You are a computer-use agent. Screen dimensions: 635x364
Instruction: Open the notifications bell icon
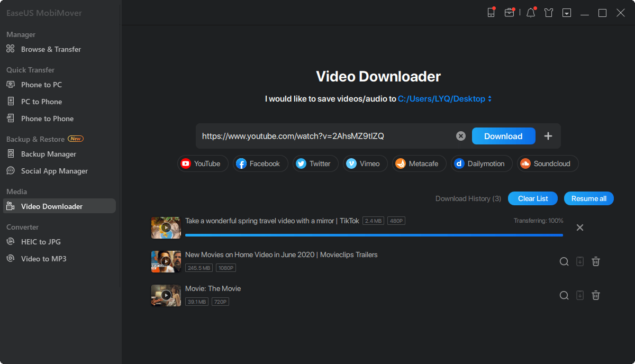531,13
